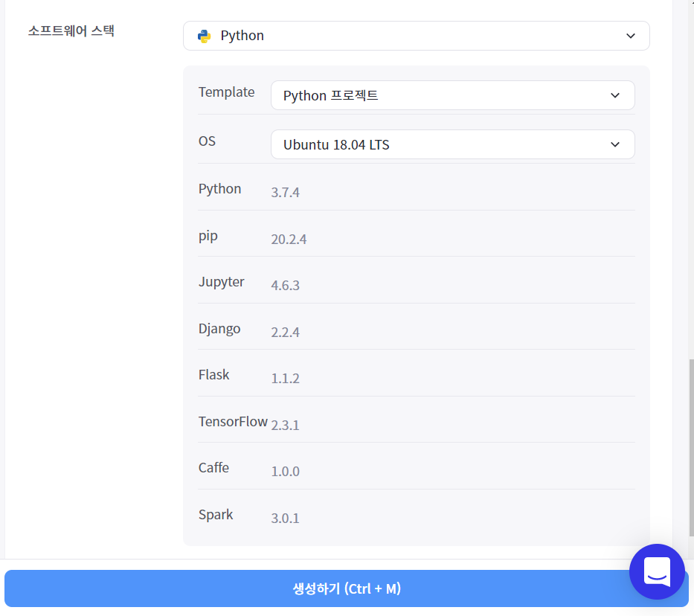Click the Caffe version 1.0.0 value
This screenshot has width=694, height=616.
(x=285, y=471)
